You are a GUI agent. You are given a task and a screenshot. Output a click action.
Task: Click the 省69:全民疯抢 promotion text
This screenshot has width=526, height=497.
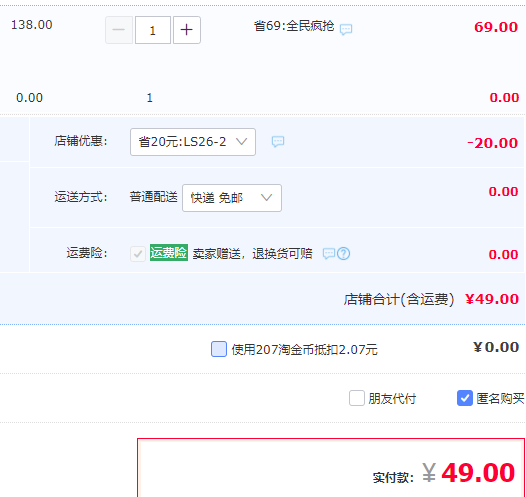tap(294, 26)
